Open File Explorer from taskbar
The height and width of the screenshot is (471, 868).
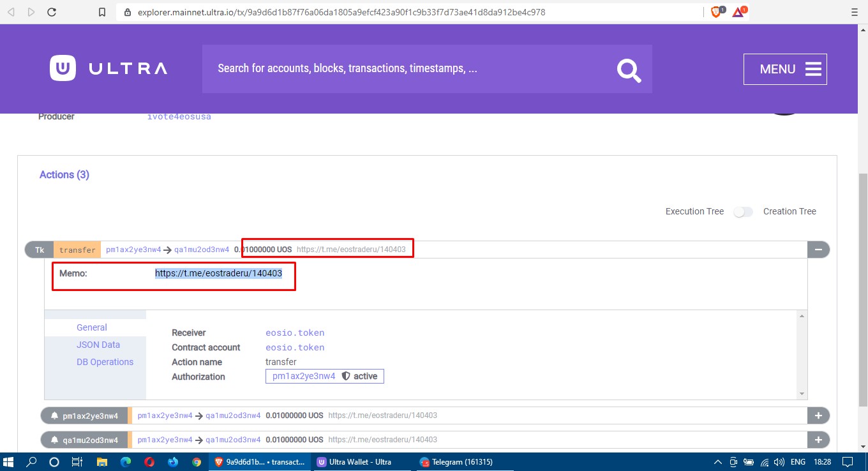pos(102,461)
